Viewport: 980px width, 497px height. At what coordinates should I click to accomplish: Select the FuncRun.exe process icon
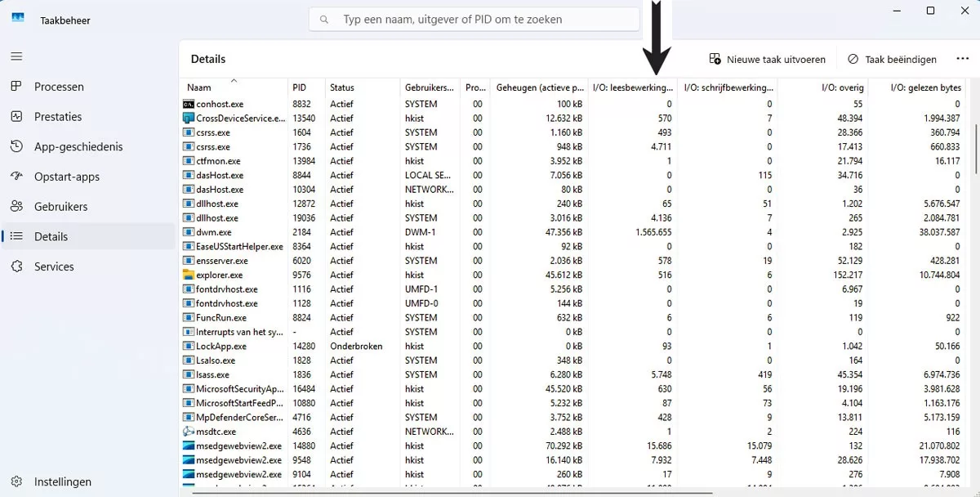(189, 317)
